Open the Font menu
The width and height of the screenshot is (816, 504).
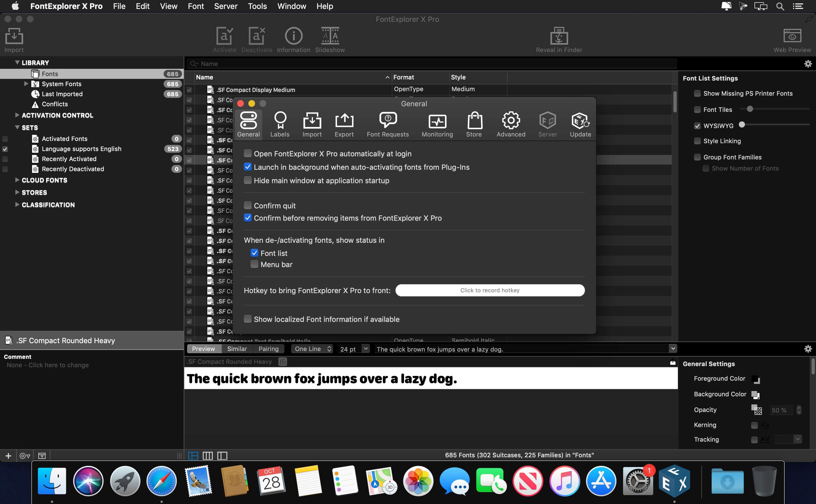tap(195, 6)
